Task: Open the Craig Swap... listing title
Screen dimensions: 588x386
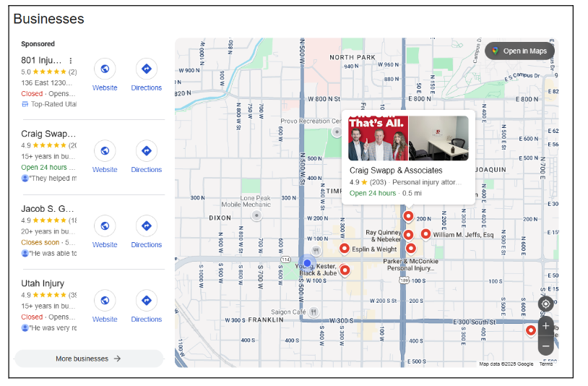Action: [48, 134]
